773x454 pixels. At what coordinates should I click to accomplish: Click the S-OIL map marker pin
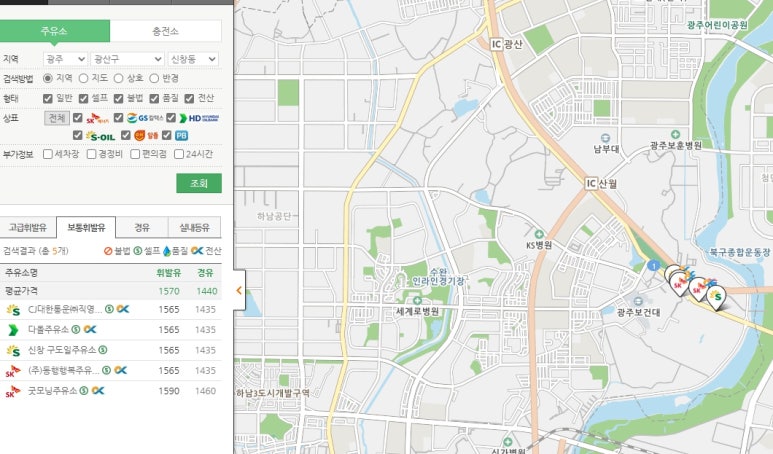[716, 299]
